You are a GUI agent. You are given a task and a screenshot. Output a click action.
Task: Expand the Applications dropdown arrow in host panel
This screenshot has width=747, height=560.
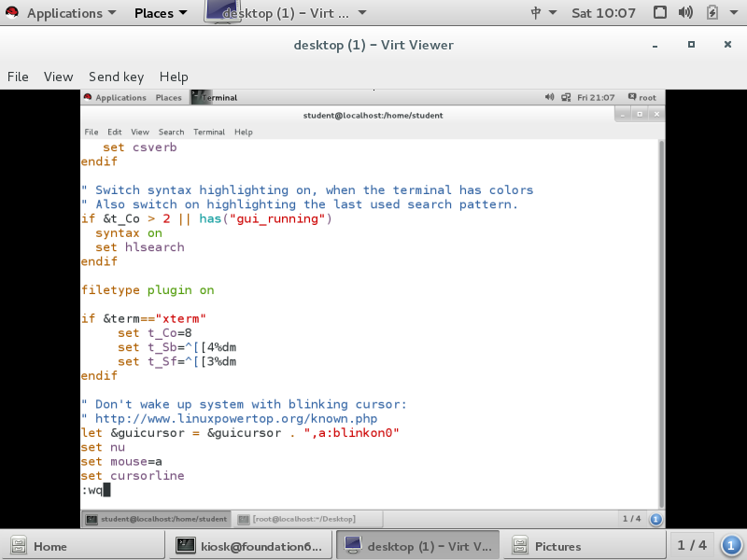(x=111, y=13)
